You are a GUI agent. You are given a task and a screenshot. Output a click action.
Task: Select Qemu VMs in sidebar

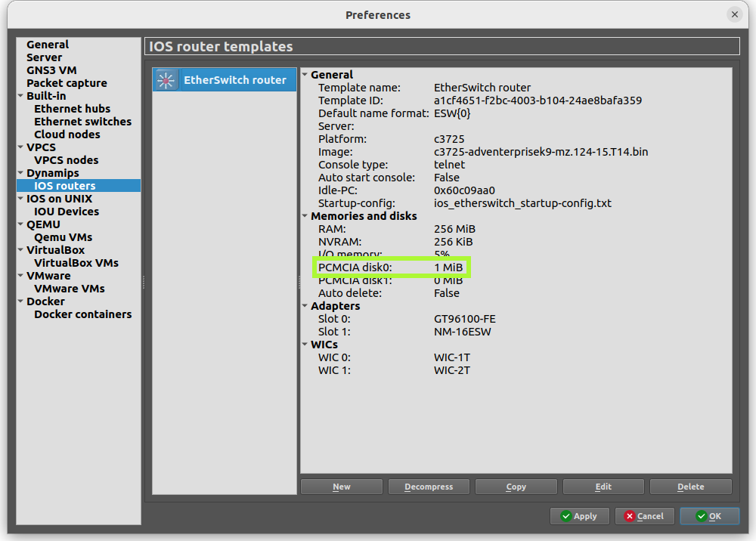point(63,237)
